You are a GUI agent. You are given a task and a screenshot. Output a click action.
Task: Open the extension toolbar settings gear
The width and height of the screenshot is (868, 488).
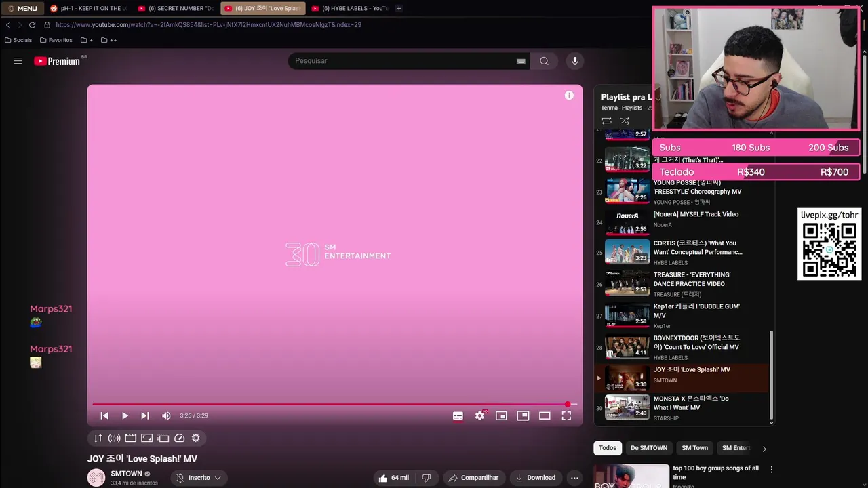point(195,438)
